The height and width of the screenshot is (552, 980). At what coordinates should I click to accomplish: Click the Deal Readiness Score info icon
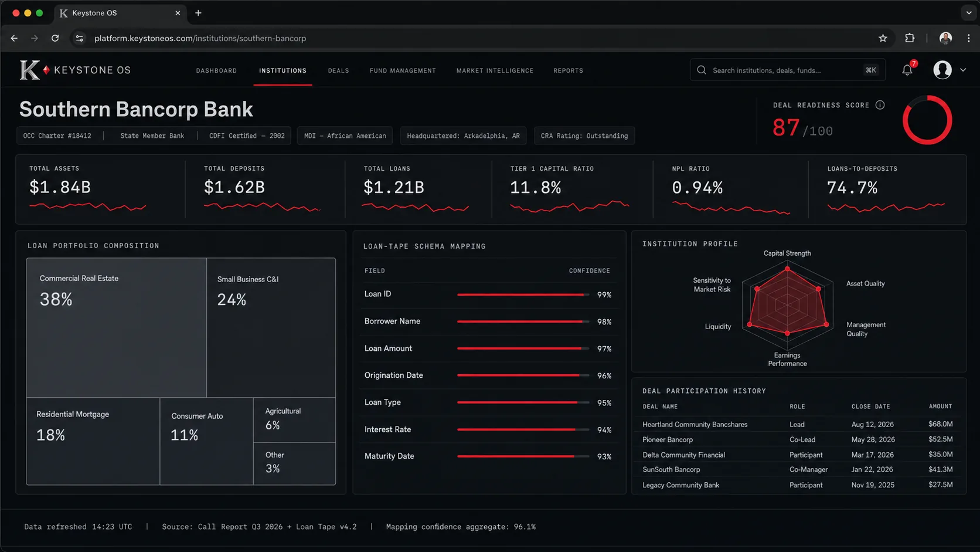click(880, 105)
